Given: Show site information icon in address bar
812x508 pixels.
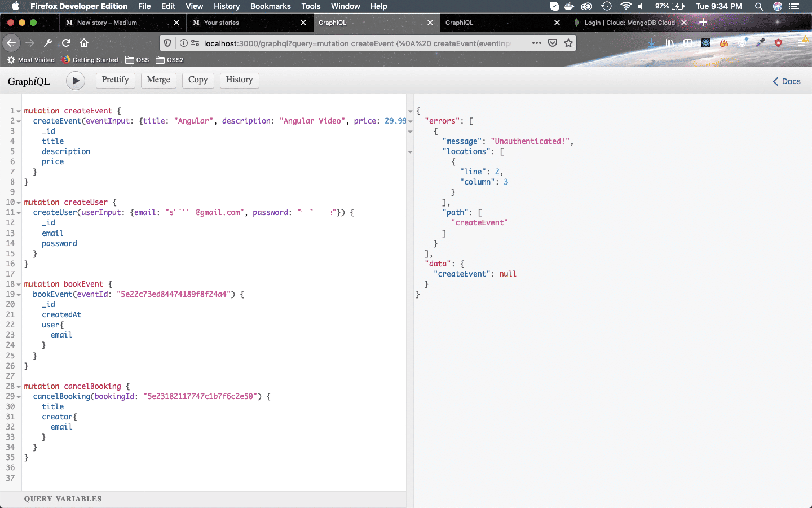Looking at the screenshot, I should point(184,43).
